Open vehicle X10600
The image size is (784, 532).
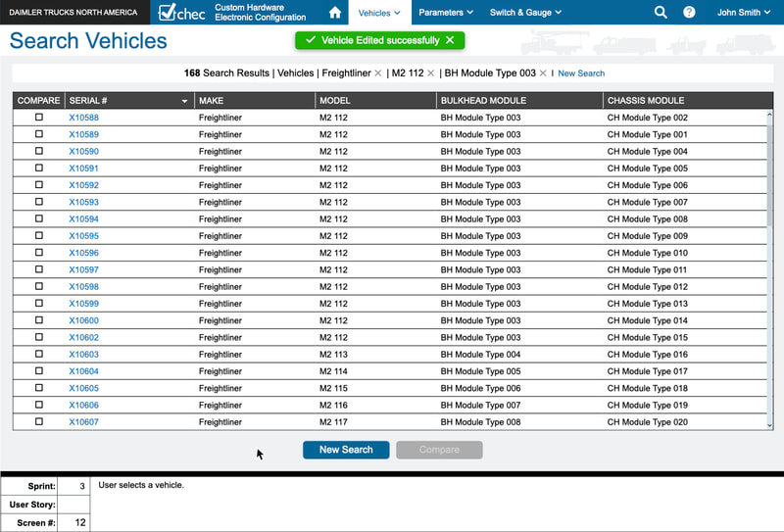(x=83, y=320)
